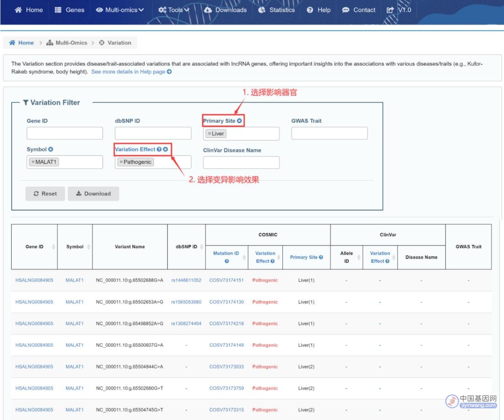Image resolution: width=504 pixels, height=420 pixels.
Task: Click the clear icon beside Variation Effect filter label
Action: (166, 149)
